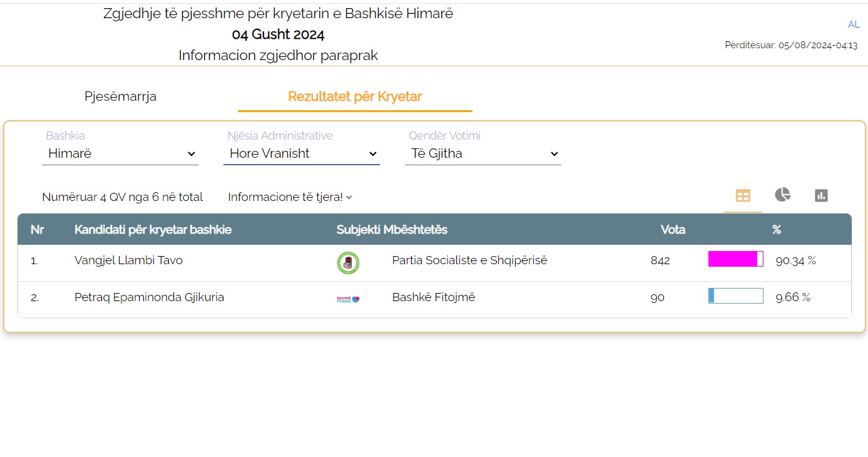Show results as bar chart
868x457 pixels.
point(821,196)
